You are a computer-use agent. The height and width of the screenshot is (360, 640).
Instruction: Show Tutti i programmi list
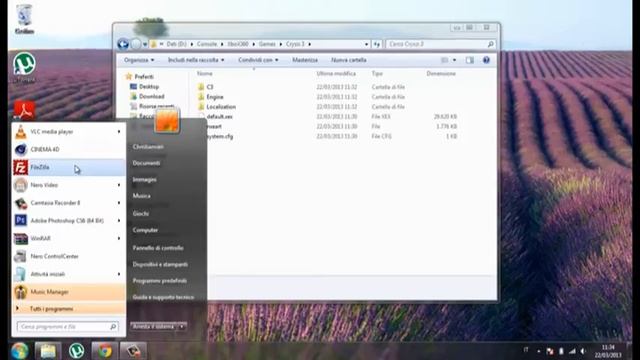[68, 309]
